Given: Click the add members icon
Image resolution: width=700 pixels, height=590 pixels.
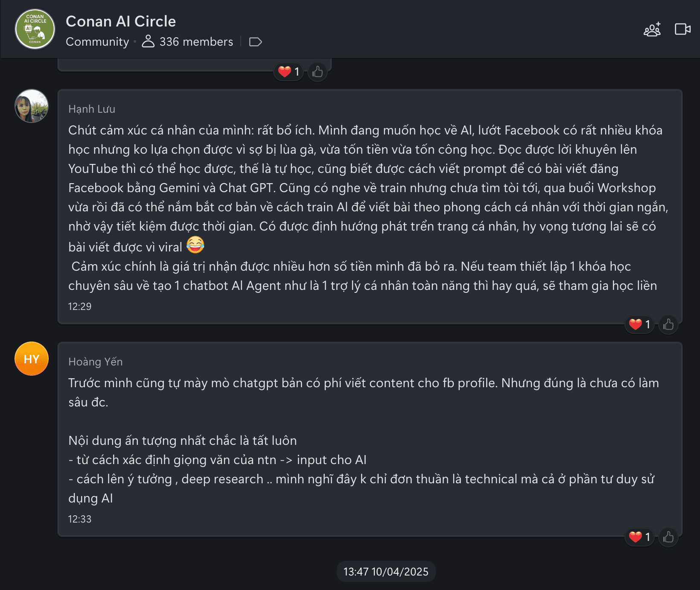Looking at the screenshot, I should pos(652,29).
